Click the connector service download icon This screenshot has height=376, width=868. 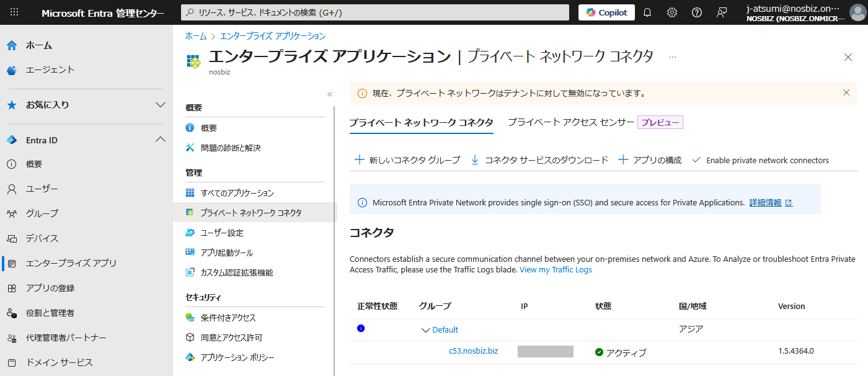[475, 160]
